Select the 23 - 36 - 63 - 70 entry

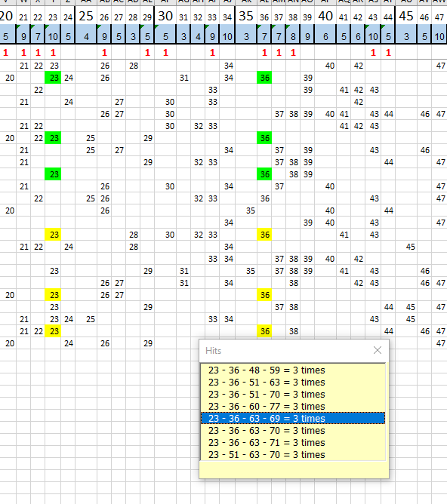(293, 431)
